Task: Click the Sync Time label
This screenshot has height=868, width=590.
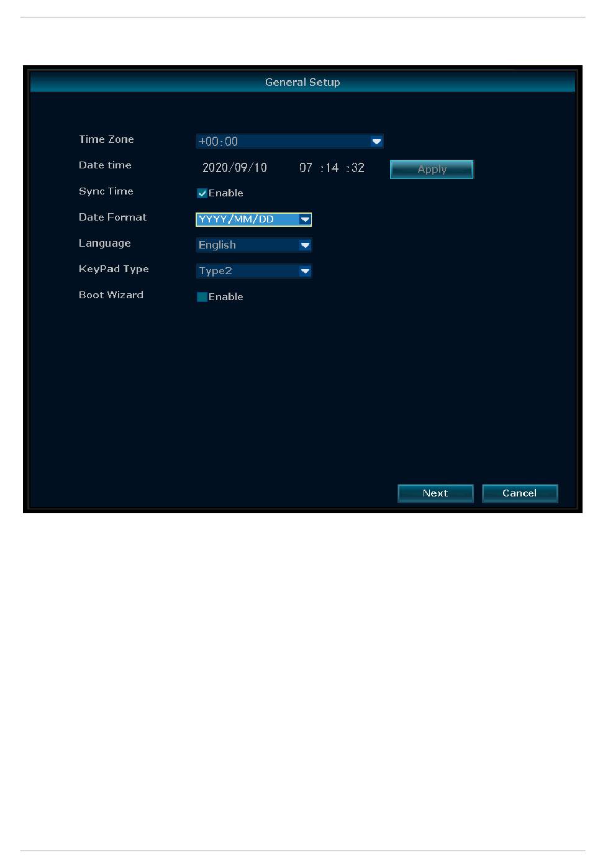Action: [x=106, y=191]
